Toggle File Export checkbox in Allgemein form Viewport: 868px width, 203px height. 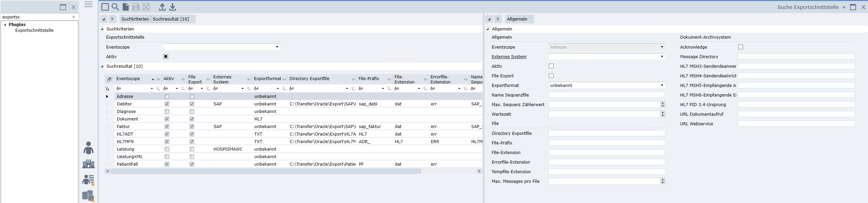tap(551, 76)
